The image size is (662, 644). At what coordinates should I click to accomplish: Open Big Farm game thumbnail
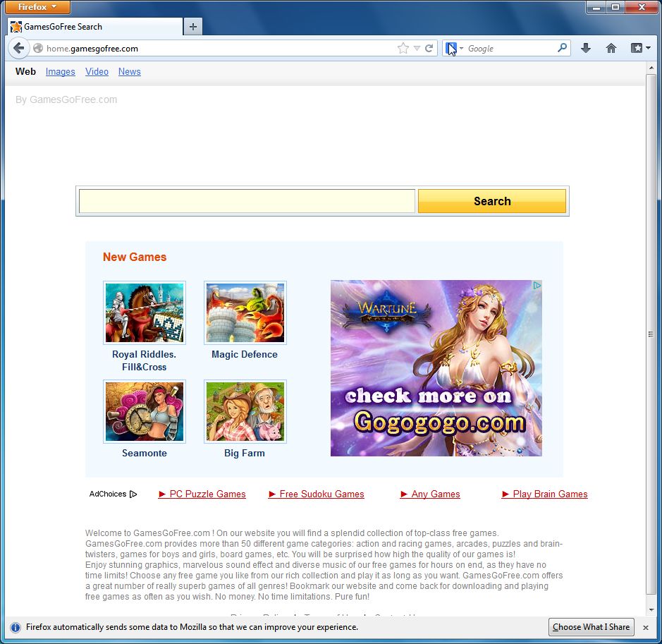pos(245,411)
